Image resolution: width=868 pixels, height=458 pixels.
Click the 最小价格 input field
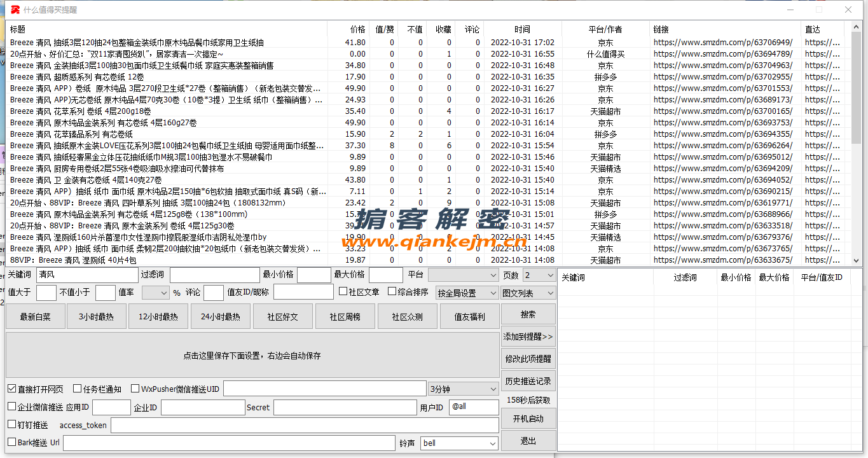pos(314,275)
